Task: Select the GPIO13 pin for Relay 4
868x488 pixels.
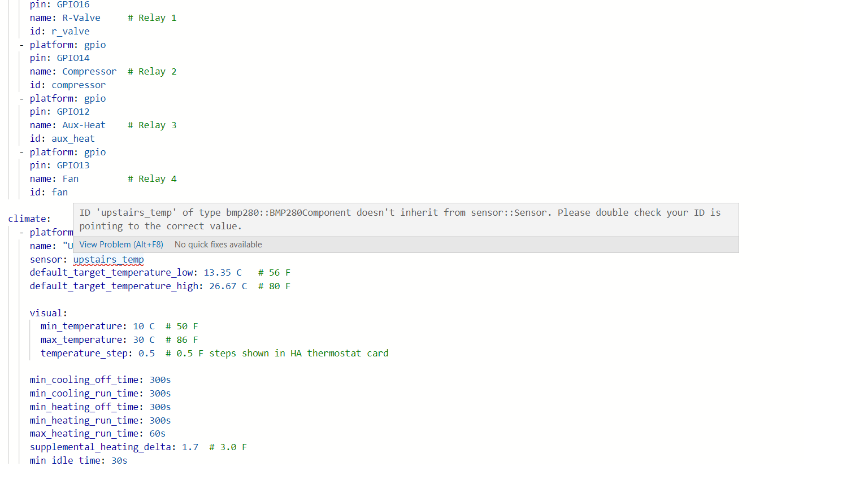Action: tap(73, 165)
